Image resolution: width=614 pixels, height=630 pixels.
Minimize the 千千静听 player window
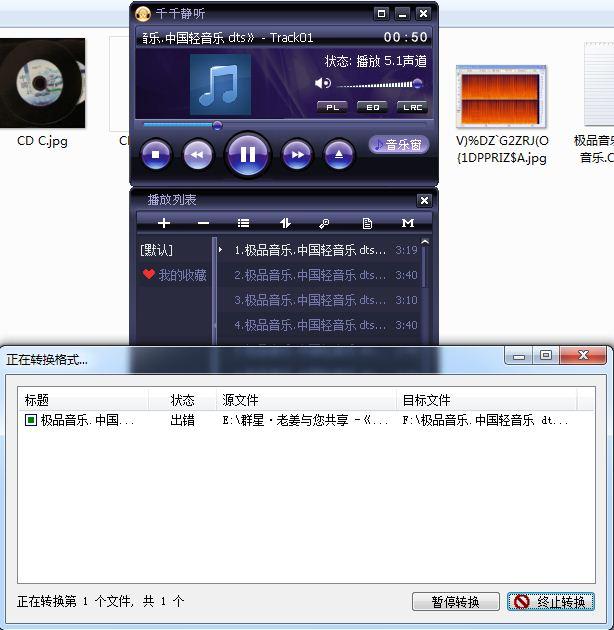coord(402,14)
